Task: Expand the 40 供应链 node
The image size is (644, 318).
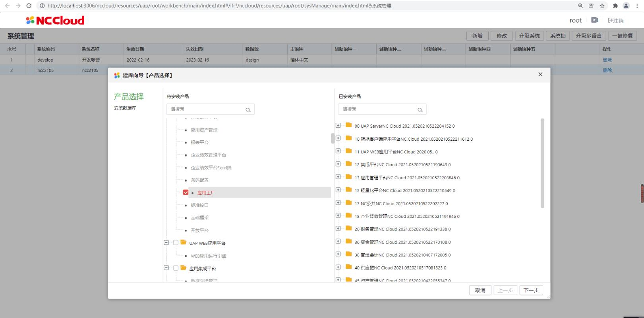Action: 338,267
